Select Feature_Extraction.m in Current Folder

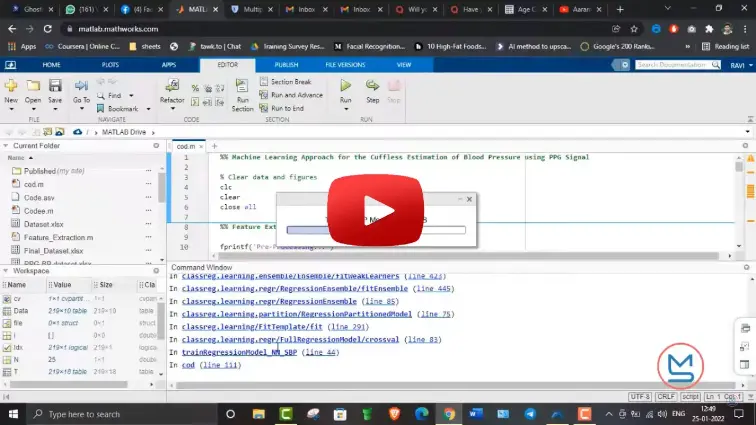[58, 238]
